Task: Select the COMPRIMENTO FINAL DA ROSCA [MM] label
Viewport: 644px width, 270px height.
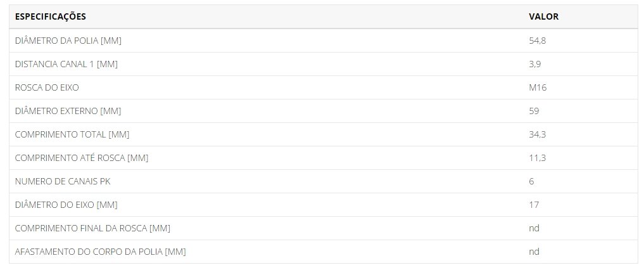Action: coord(92,228)
